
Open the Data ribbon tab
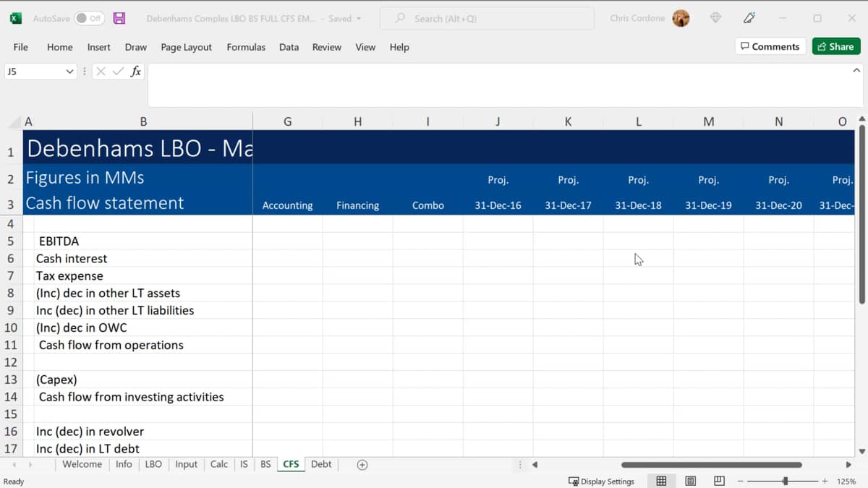[289, 47]
